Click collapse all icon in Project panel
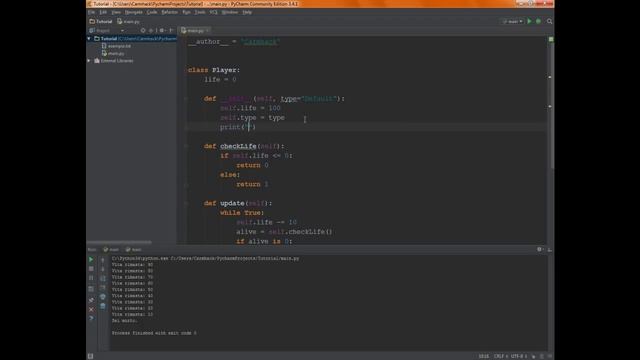The height and width of the screenshot is (360, 640). (x=151, y=31)
